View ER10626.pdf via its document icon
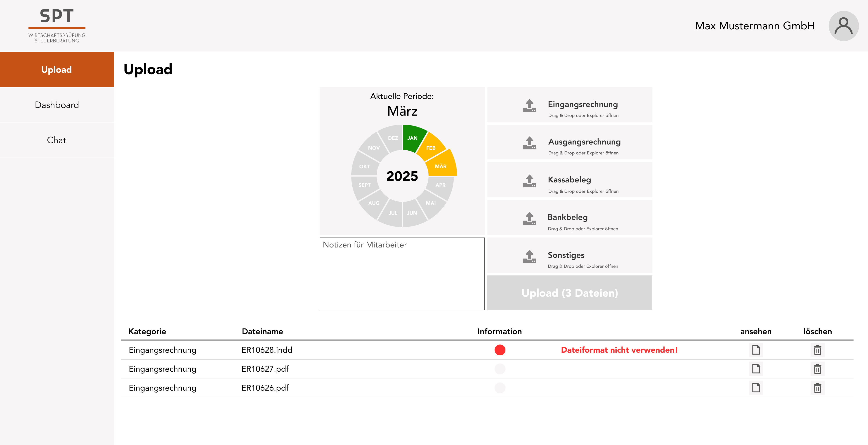The width and height of the screenshot is (868, 445). point(756,388)
